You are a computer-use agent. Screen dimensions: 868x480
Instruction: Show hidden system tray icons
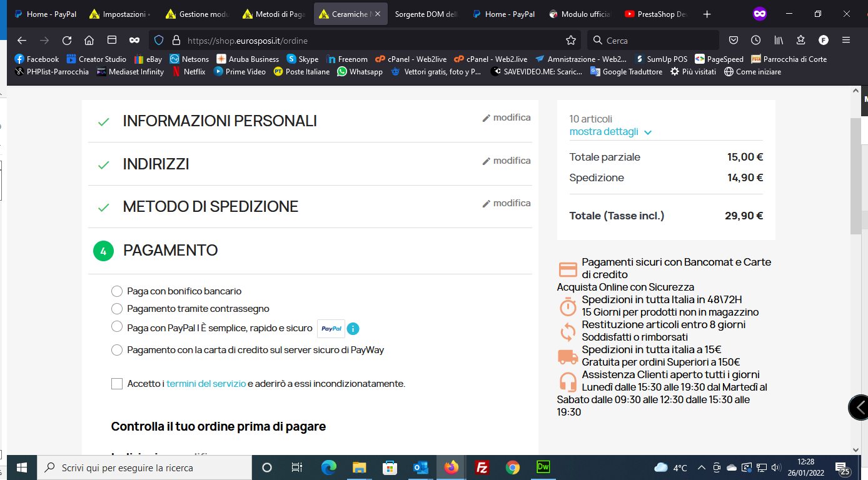click(x=701, y=467)
